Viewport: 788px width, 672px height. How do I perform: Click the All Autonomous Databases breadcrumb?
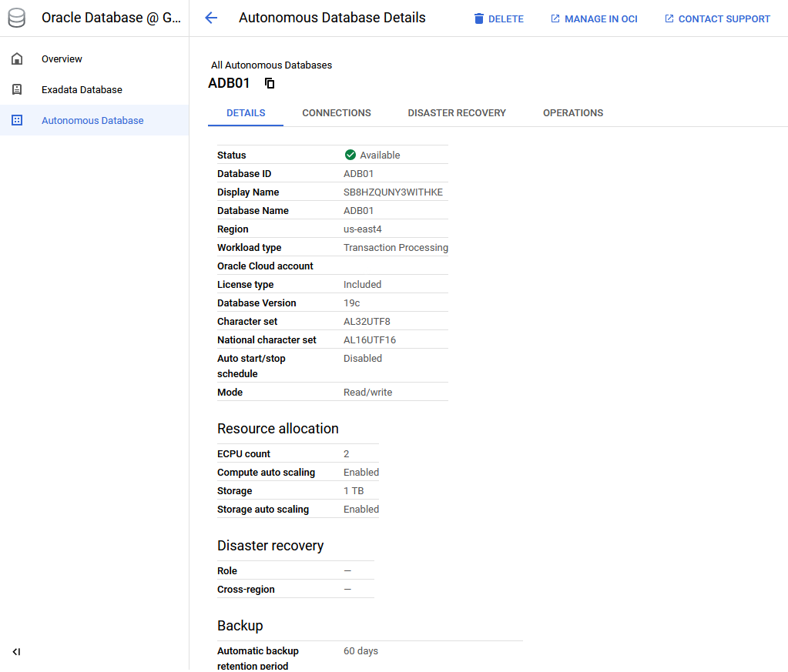(x=271, y=65)
